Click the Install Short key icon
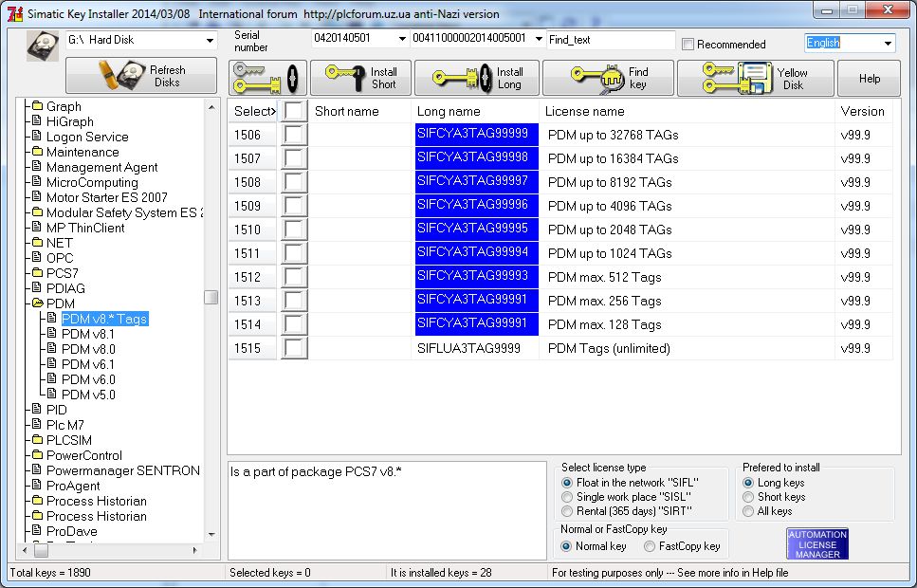 345,78
